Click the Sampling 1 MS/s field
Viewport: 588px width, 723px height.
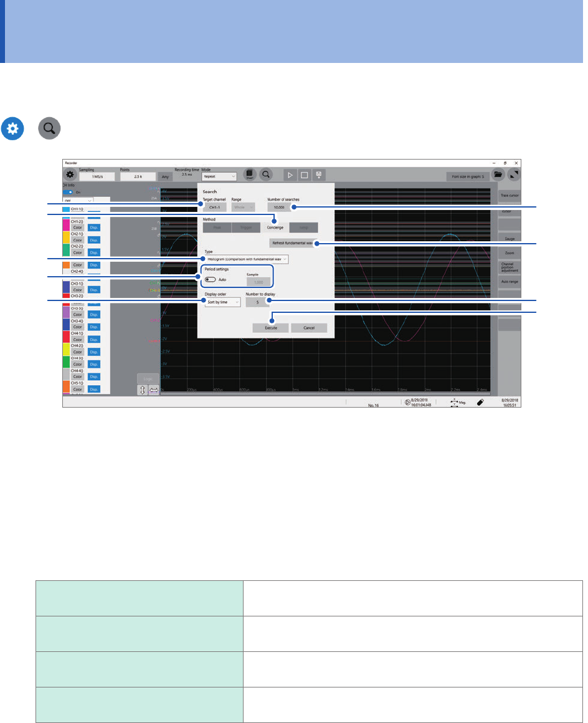pyautogui.click(x=97, y=176)
